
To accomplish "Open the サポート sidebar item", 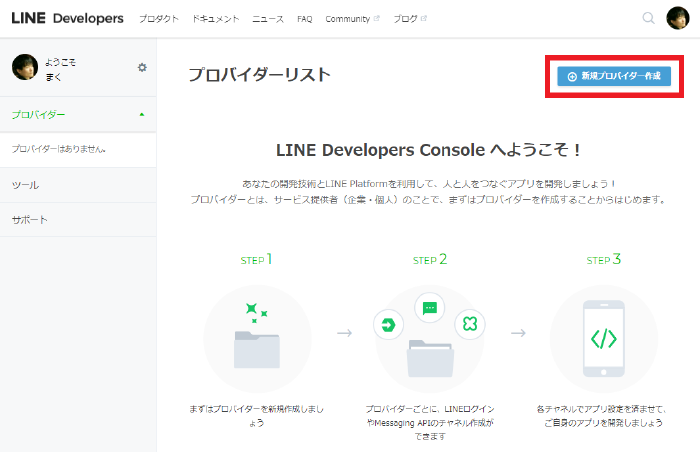I will [29, 219].
